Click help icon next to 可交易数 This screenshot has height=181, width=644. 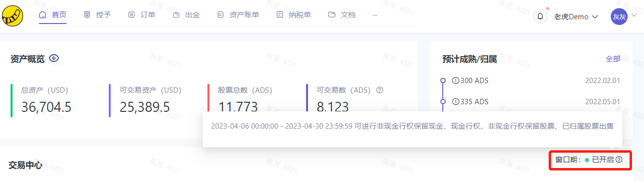[380, 90]
